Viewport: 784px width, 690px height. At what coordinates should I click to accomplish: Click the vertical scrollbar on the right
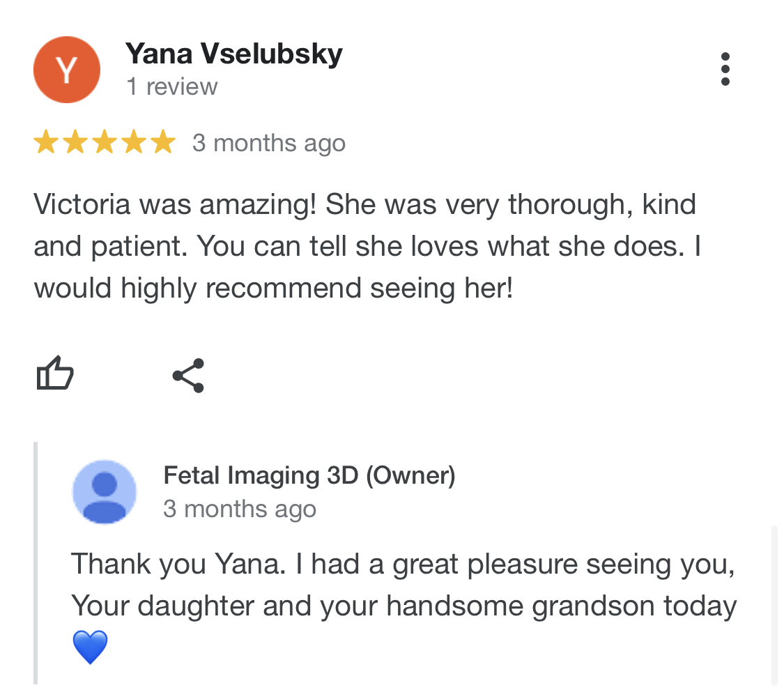click(774, 605)
